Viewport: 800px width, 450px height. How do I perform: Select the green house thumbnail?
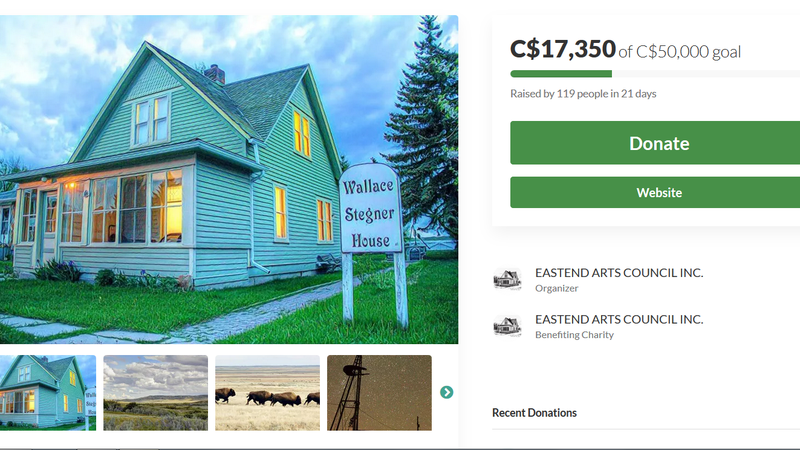point(48,393)
